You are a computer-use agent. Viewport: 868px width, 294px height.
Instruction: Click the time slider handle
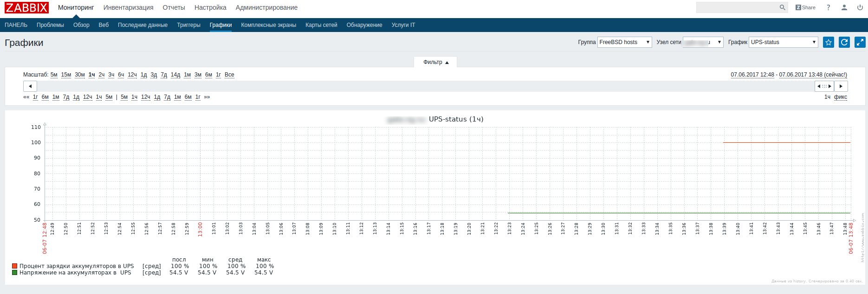pyautogui.click(x=824, y=86)
